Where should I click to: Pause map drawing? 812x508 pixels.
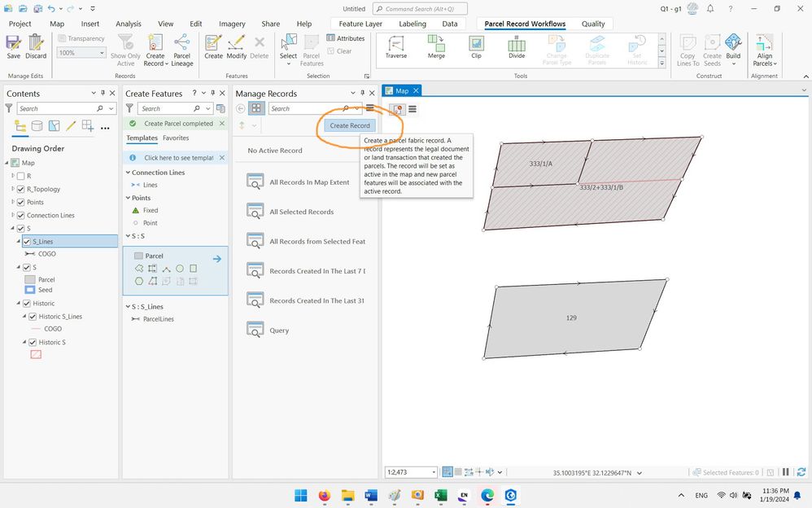[786, 471]
